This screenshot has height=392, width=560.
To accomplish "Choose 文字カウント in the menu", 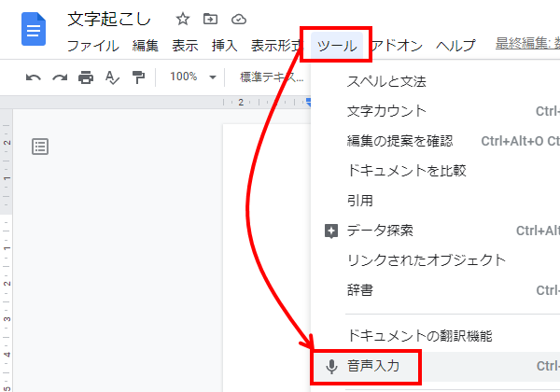I will [386, 111].
